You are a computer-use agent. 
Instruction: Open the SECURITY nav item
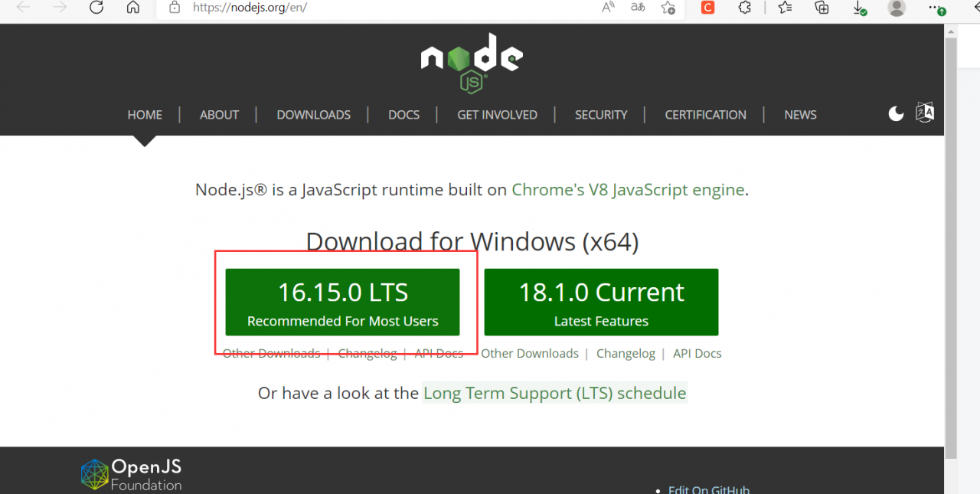coord(601,115)
